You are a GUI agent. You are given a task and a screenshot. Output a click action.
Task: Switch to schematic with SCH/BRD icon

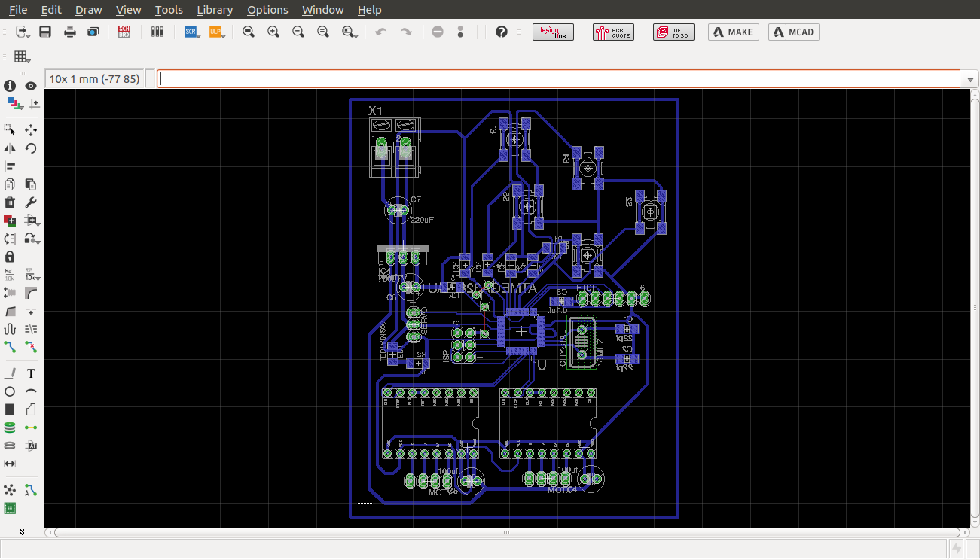(x=124, y=32)
